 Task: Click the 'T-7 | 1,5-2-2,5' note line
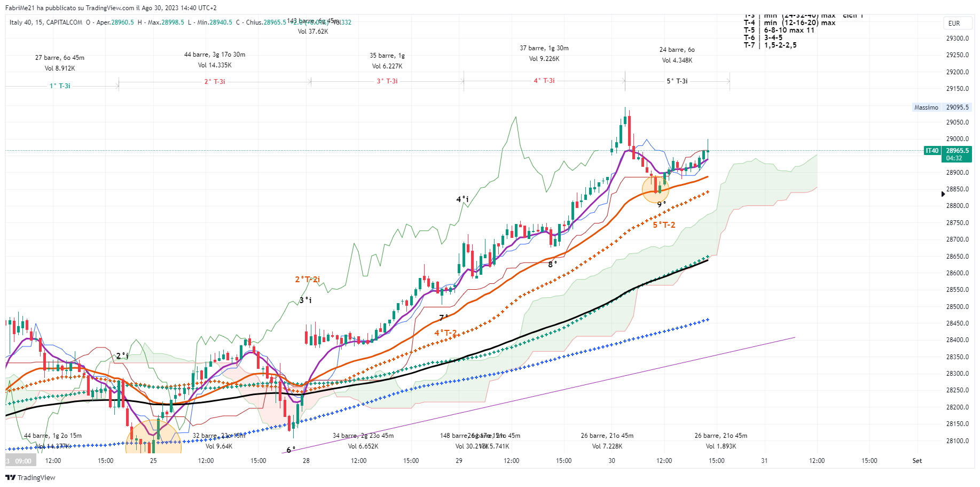[x=770, y=45]
